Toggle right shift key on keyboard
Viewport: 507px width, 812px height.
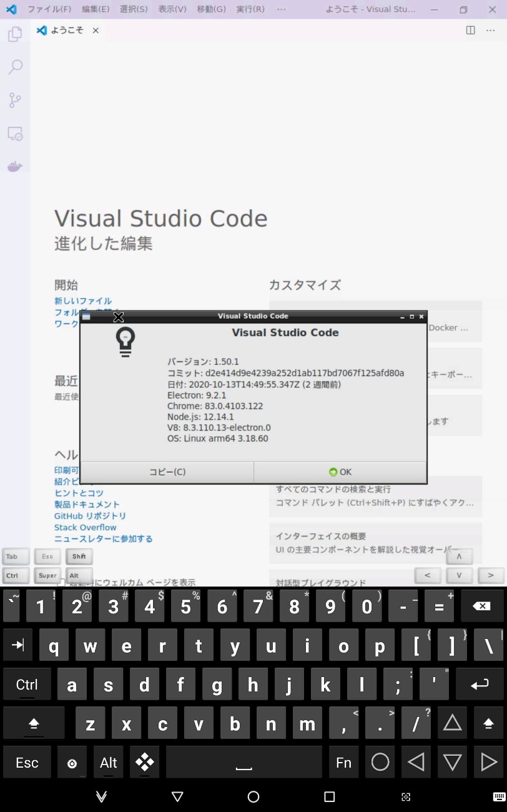[488, 723]
